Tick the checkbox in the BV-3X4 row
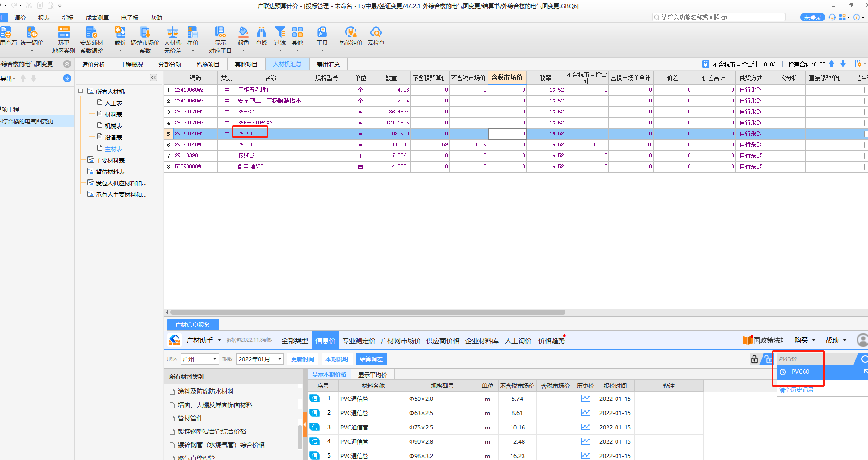The height and width of the screenshot is (460, 868). tap(866, 112)
